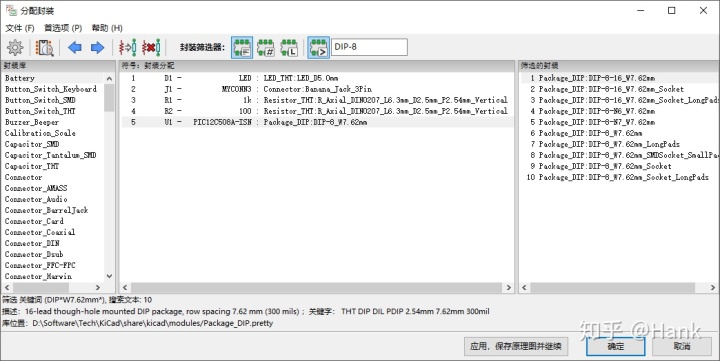
Task: Open the 首选项 (P) menu
Action: [x=63, y=28]
